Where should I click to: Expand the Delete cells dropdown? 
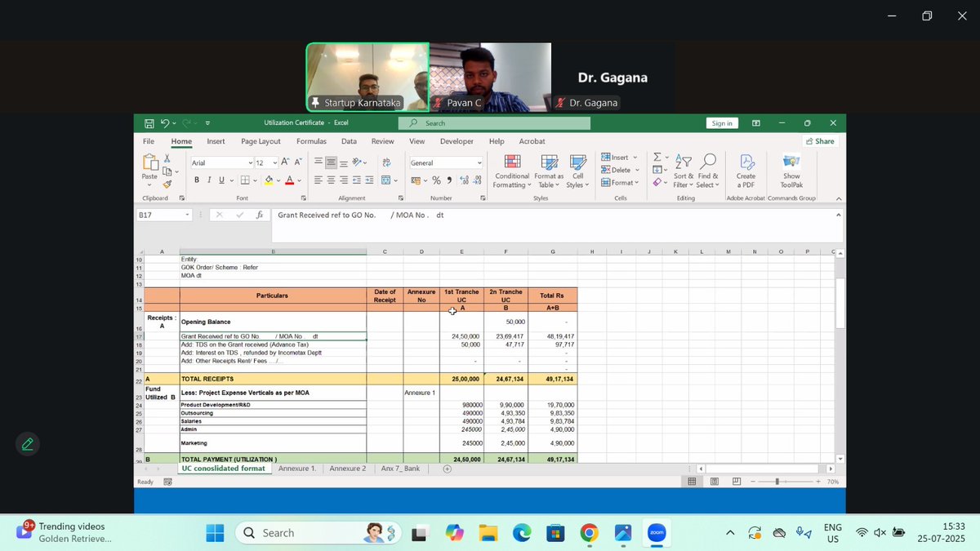(637, 170)
